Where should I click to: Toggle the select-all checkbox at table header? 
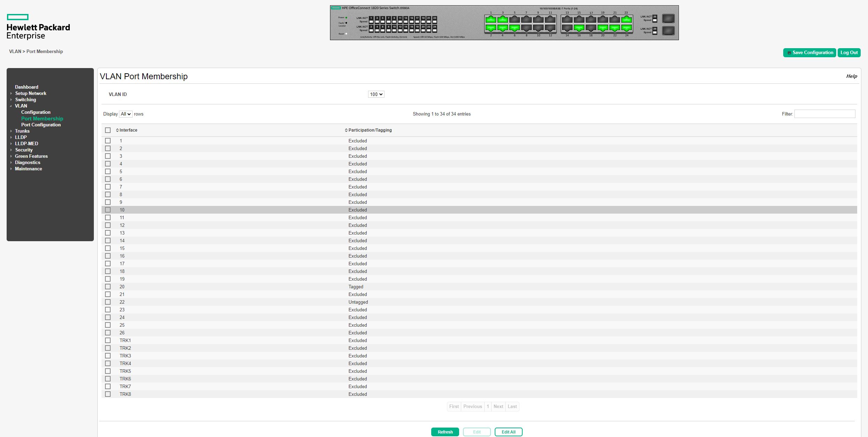coord(108,130)
